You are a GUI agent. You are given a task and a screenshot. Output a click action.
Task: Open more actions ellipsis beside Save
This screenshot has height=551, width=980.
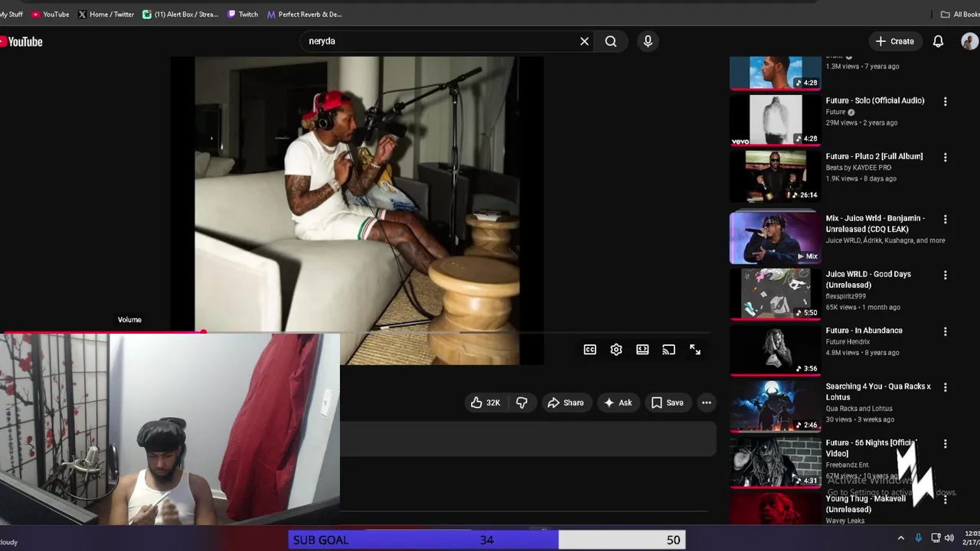point(707,403)
